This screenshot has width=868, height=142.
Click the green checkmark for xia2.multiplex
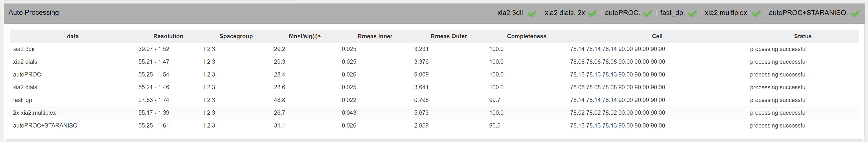click(x=756, y=14)
